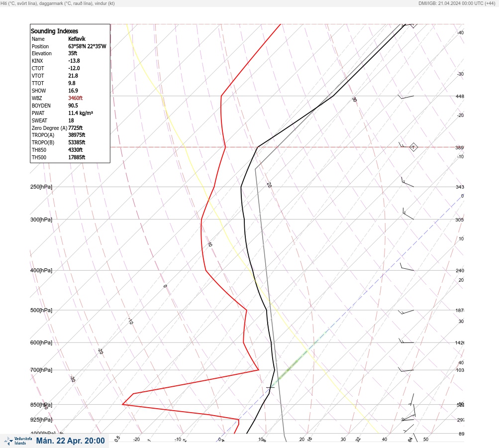Click the TH850 value 4330ft
499x448 pixels.
pyautogui.click(x=76, y=150)
